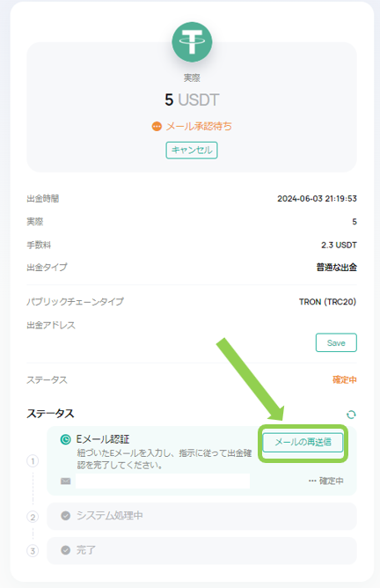The width and height of the screenshot is (380, 588).
Task: Refresh the status with the circular arrows icon
Action: click(351, 415)
